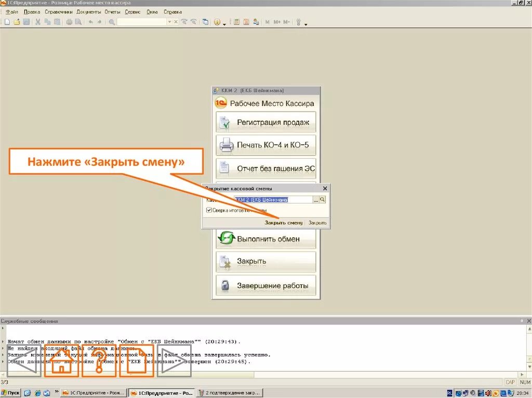
Task: Click the Регистрация продаж button
Action: [265, 122]
